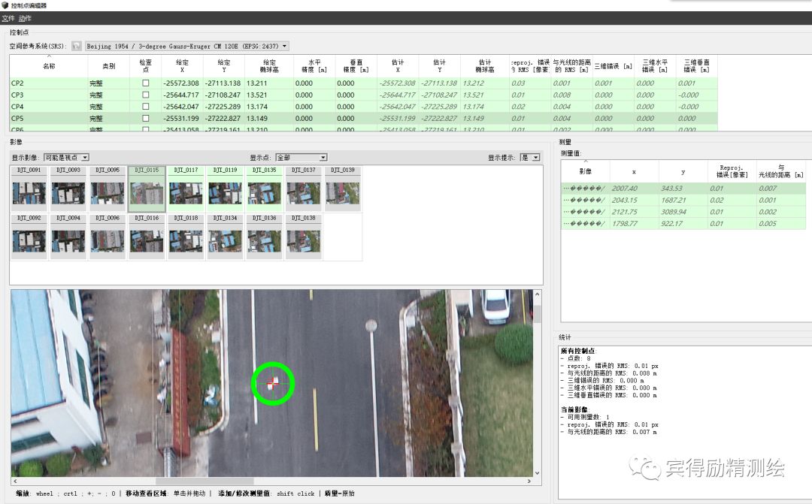This screenshot has height=504, width=812.
Task: Select the DJI_0139 thumbnail
Action: coord(343,189)
